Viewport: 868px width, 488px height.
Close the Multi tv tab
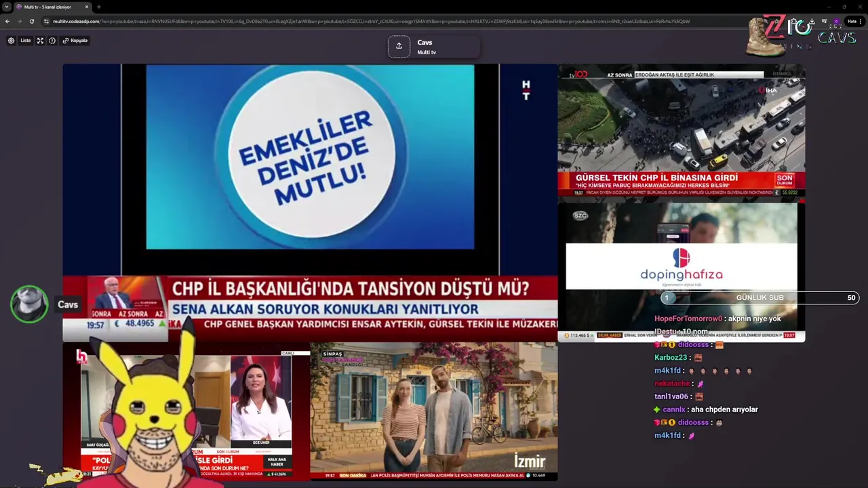[x=86, y=7]
